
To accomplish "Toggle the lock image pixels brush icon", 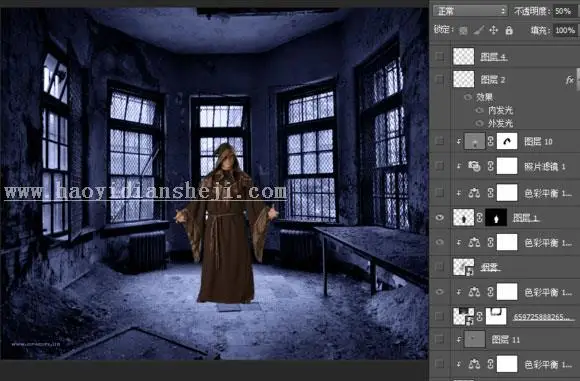I will pos(479,30).
